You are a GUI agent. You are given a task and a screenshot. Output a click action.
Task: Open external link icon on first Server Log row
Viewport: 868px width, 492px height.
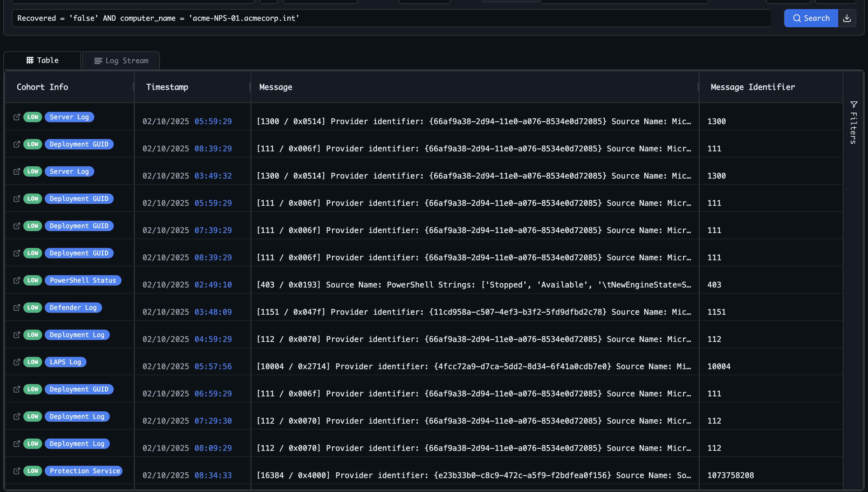[17, 117]
